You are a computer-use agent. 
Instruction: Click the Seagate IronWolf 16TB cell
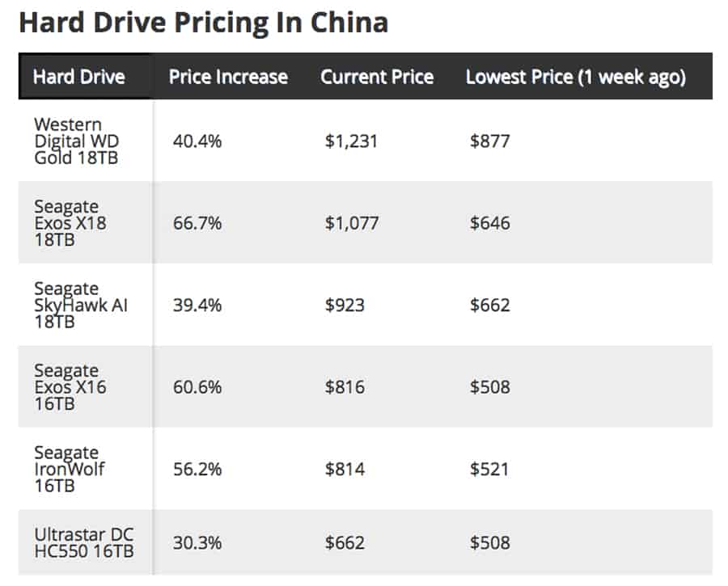click(x=70, y=469)
